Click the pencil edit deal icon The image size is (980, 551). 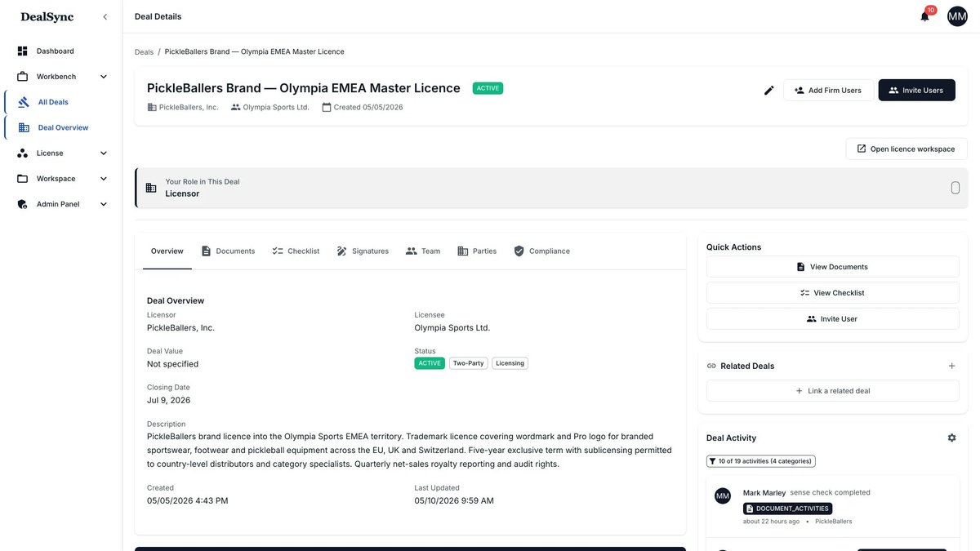coord(768,91)
